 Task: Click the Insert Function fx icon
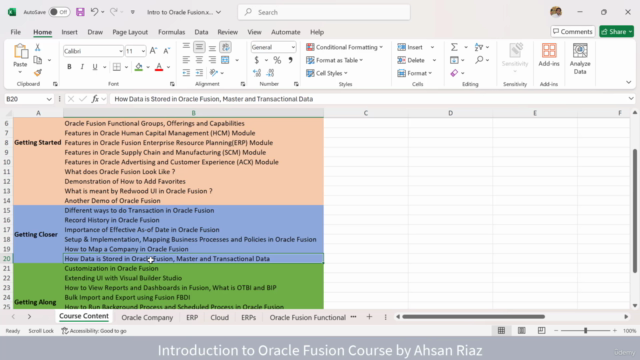(95, 99)
